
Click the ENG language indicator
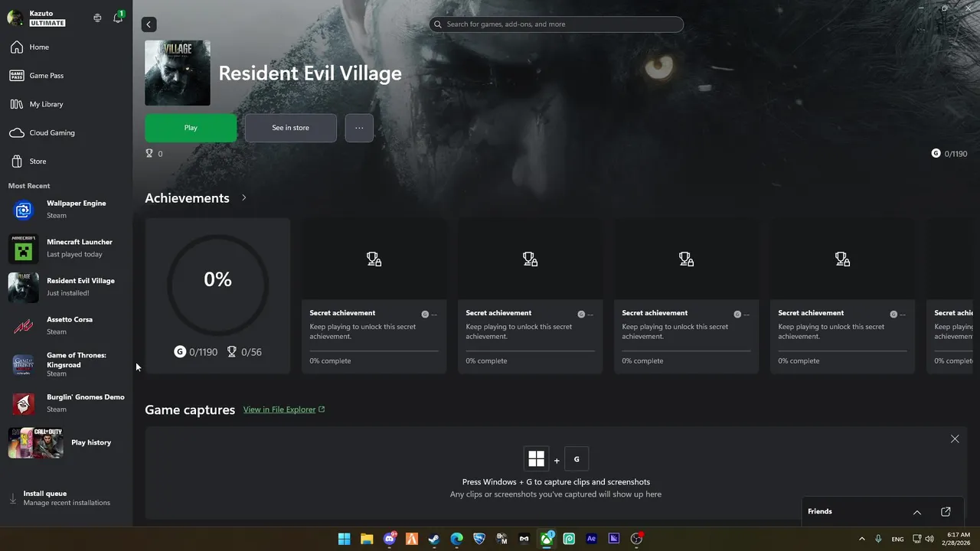(x=897, y=539)
